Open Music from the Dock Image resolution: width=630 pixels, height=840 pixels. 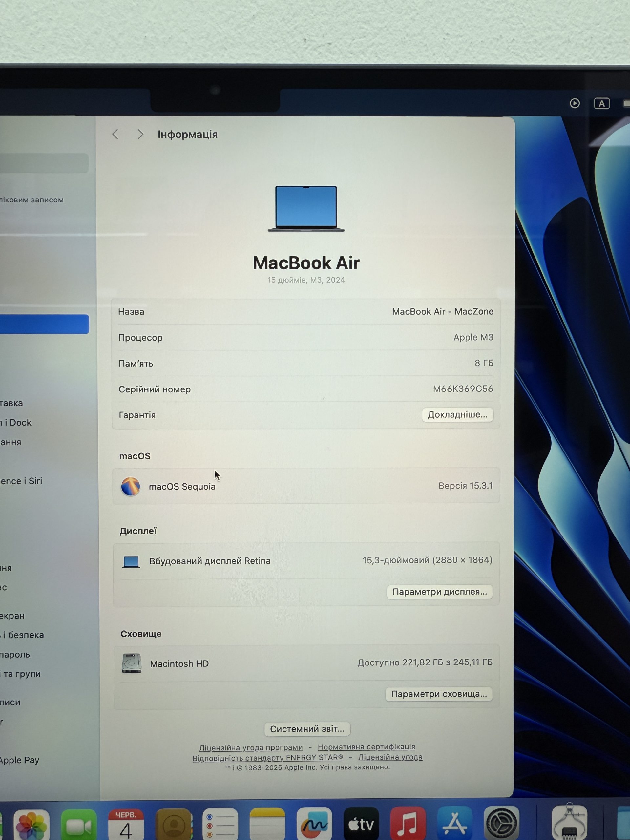[408, 824]
